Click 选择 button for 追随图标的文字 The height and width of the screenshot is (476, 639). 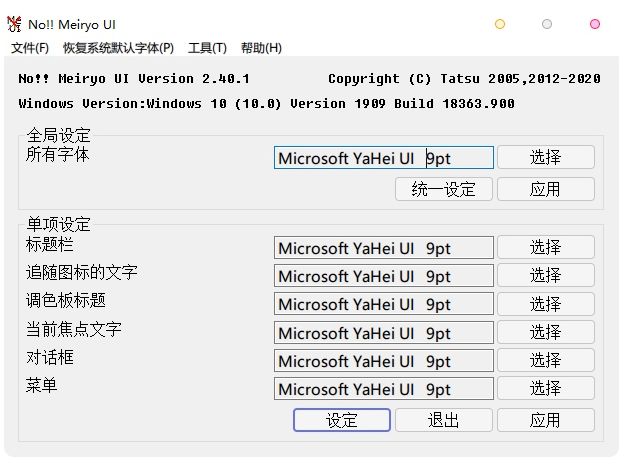[x=545, y=276]
